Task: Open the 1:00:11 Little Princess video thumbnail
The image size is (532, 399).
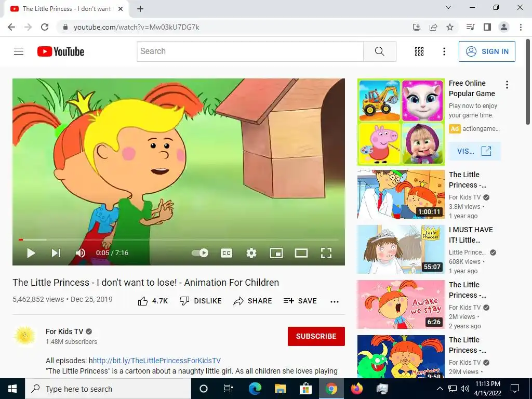Action: coord(401,194)
